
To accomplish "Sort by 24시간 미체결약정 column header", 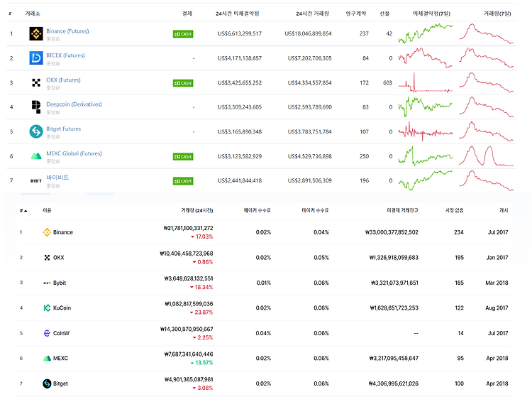I will click(238, 13).
